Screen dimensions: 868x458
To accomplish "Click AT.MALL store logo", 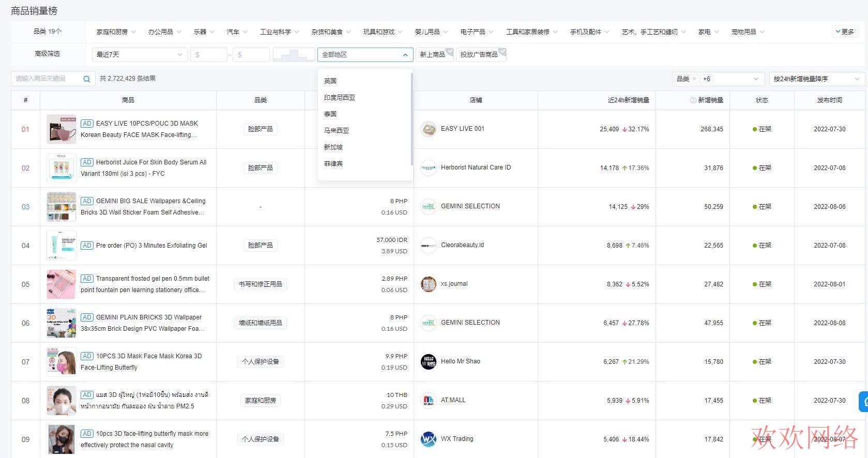I will click(x=429, y=401).
